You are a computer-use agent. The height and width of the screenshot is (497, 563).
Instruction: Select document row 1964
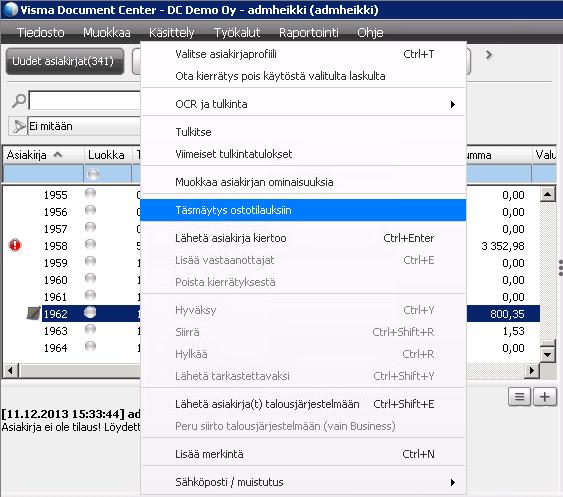point(55,348)
